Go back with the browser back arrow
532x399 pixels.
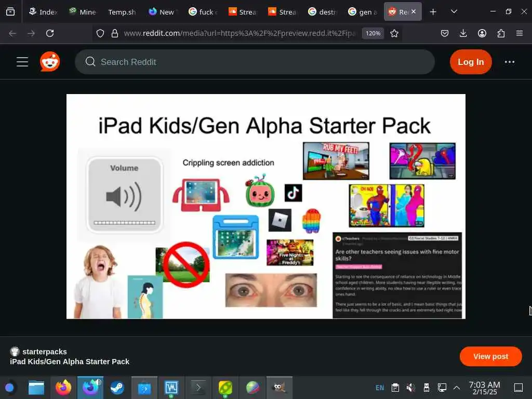pos(12,33)
